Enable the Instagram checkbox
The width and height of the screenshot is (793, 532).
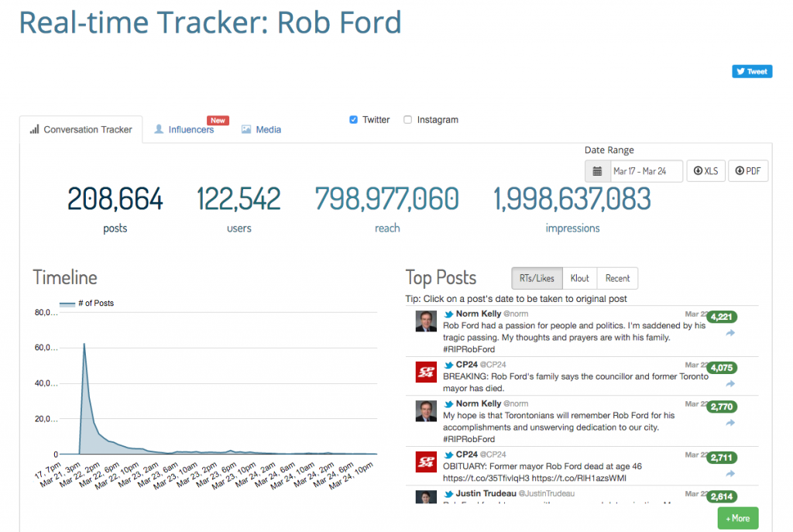(407, 120)
